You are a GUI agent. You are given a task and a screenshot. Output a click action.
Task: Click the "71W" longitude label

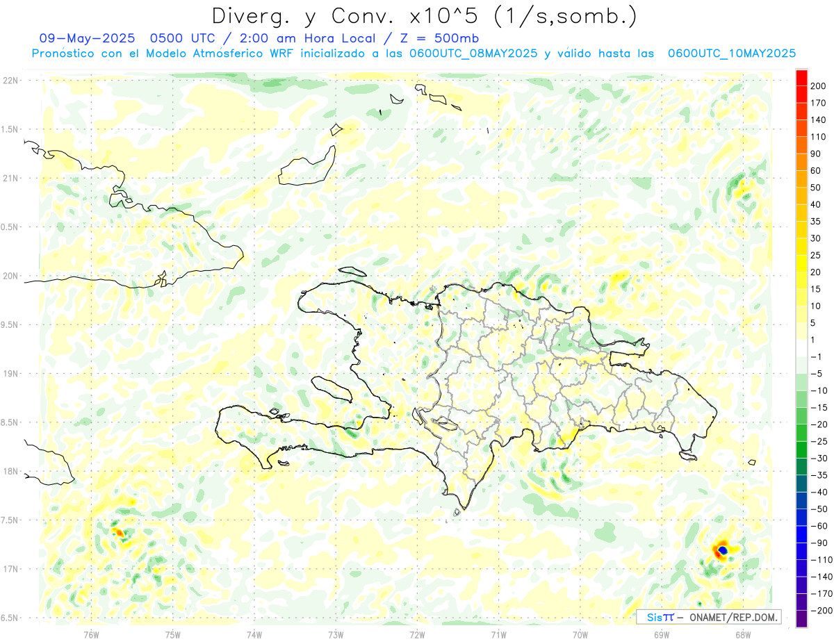click(x=498, y=634)
